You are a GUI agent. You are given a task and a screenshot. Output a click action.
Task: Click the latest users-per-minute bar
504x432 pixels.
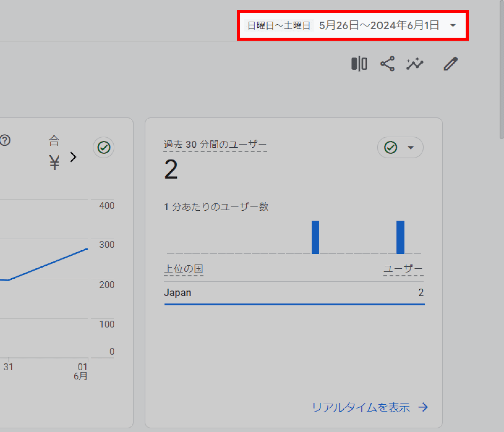(400, 237)
